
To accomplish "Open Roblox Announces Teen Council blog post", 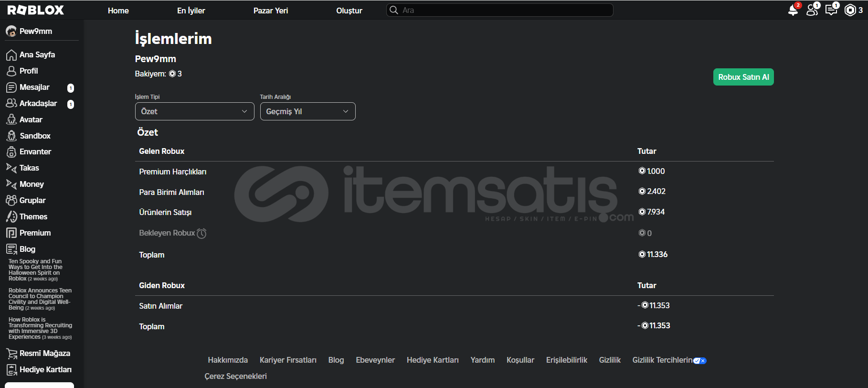I will 40,299.
